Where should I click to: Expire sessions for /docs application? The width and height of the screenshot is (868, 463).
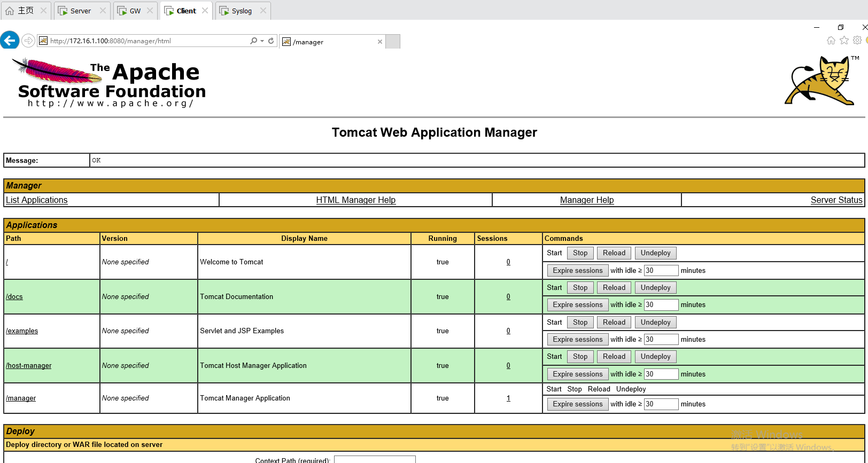[578, 305]
